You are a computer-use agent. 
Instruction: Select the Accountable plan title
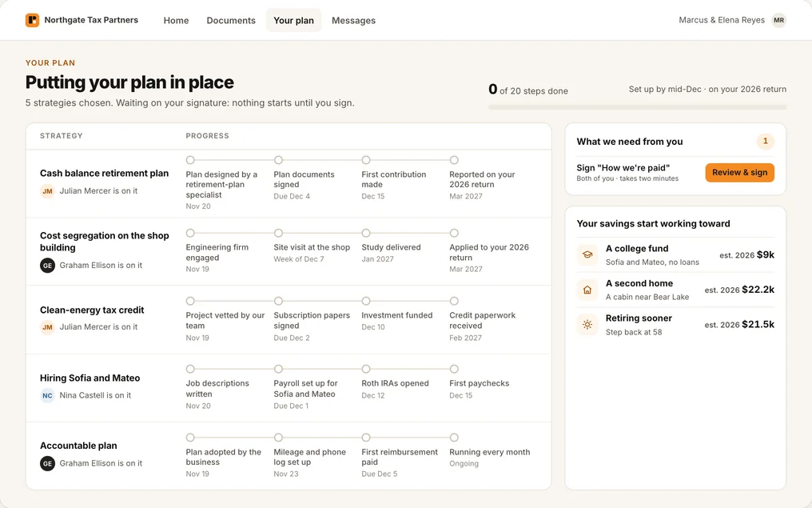pos(78,446)
